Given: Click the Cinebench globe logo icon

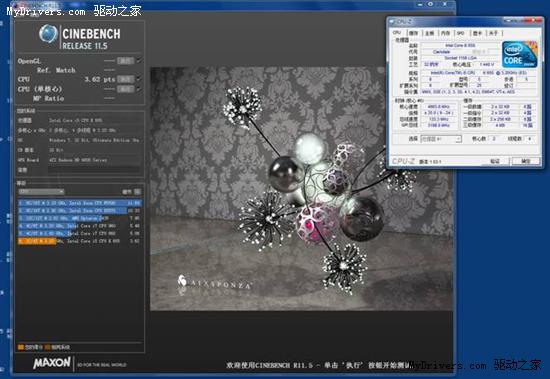Looking at the screenshot, I should point(48,34).
